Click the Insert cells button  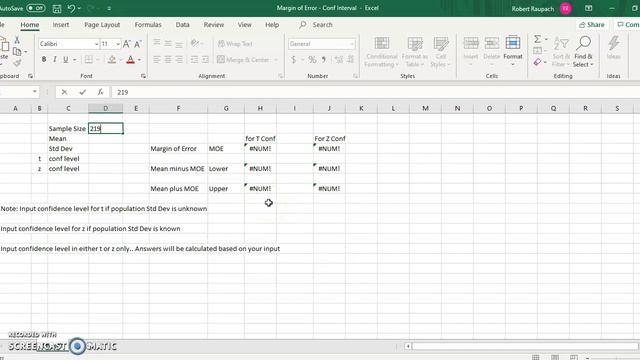[471, 51]
